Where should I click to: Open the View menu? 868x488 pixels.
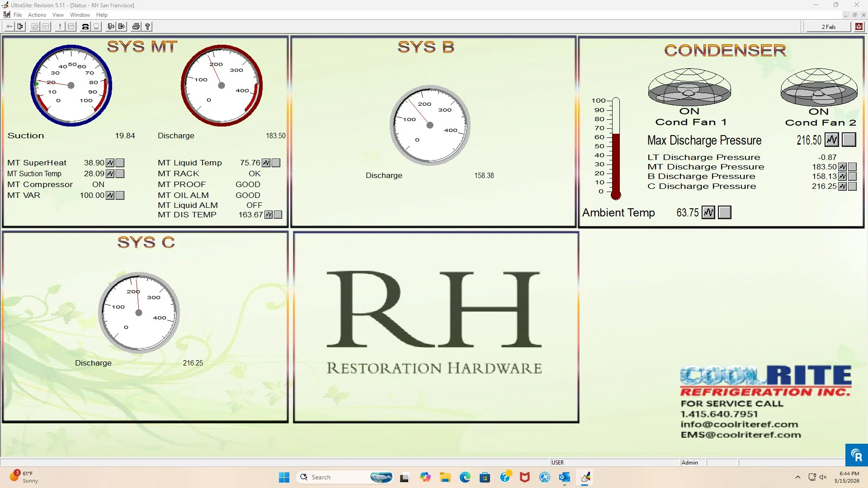(x=58, y=15)
